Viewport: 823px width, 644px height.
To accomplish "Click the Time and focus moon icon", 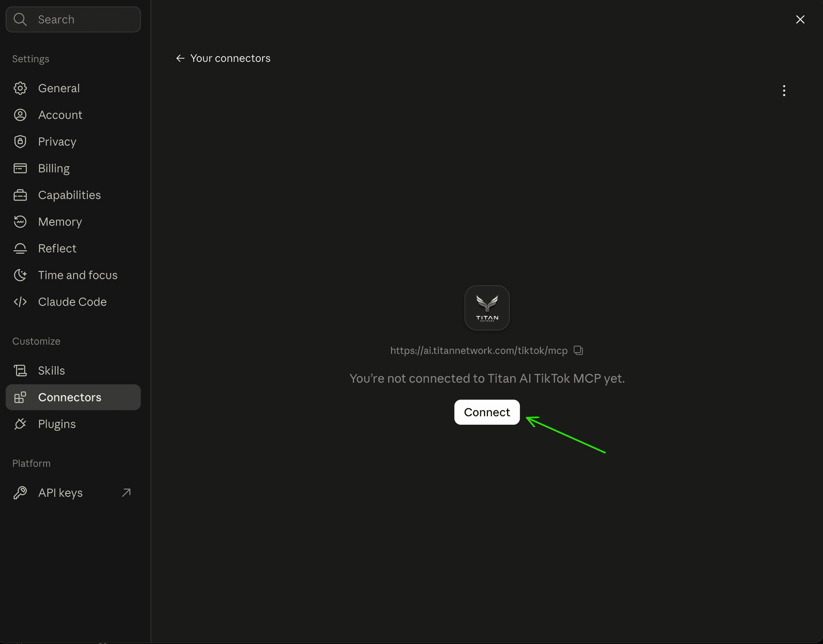I will click(20, 275).
